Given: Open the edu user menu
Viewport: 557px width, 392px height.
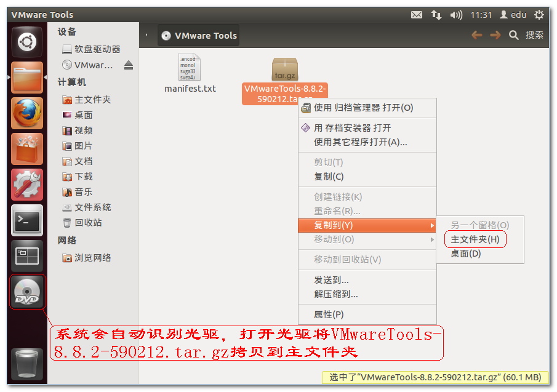Looking at the screenshot, I should pyautogui.click(x=513, y=15).
